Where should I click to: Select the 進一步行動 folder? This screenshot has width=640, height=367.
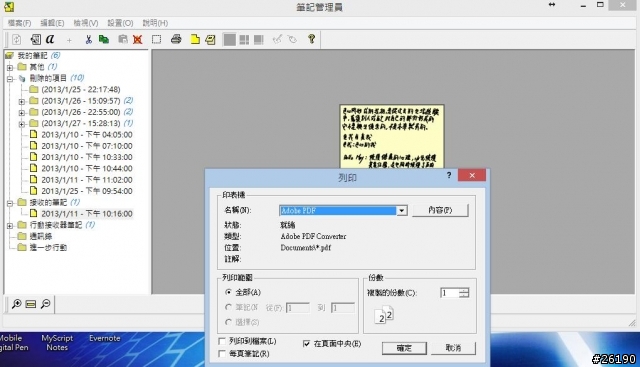[48, 247]
